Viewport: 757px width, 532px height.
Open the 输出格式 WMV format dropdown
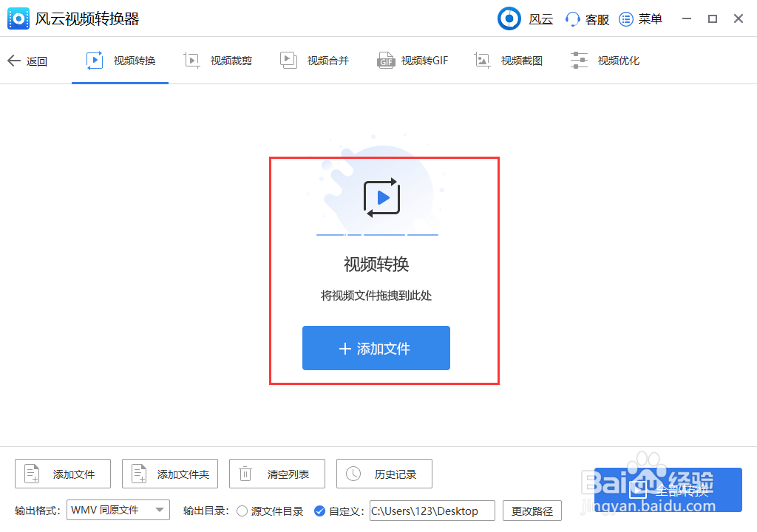click(118, 510)
